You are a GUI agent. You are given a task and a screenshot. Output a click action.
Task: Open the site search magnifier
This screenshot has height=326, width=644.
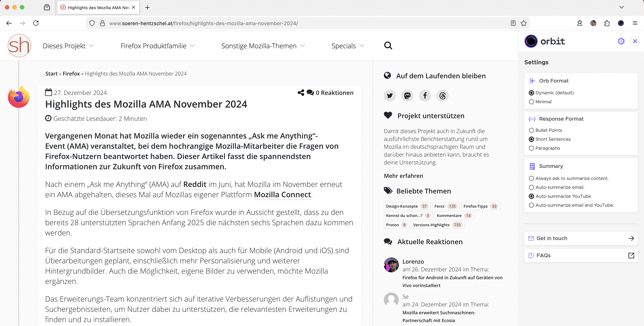(x=388, y=46)
